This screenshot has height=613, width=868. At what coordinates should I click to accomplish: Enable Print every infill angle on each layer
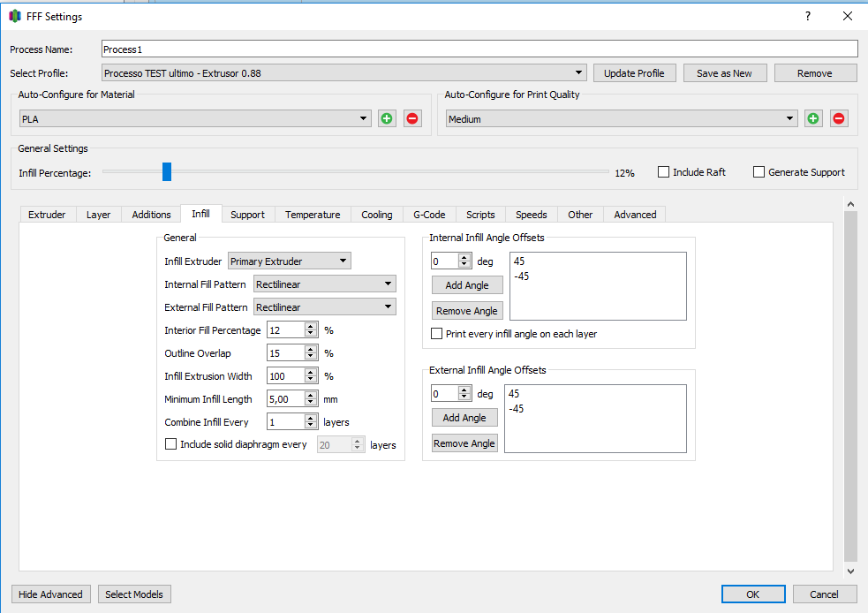click(436, 334)
